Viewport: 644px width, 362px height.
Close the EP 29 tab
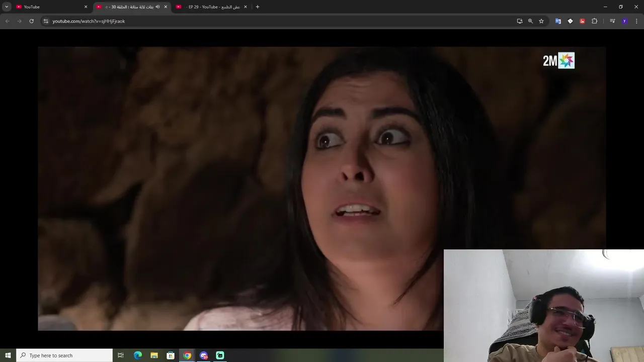pos(246,7)
